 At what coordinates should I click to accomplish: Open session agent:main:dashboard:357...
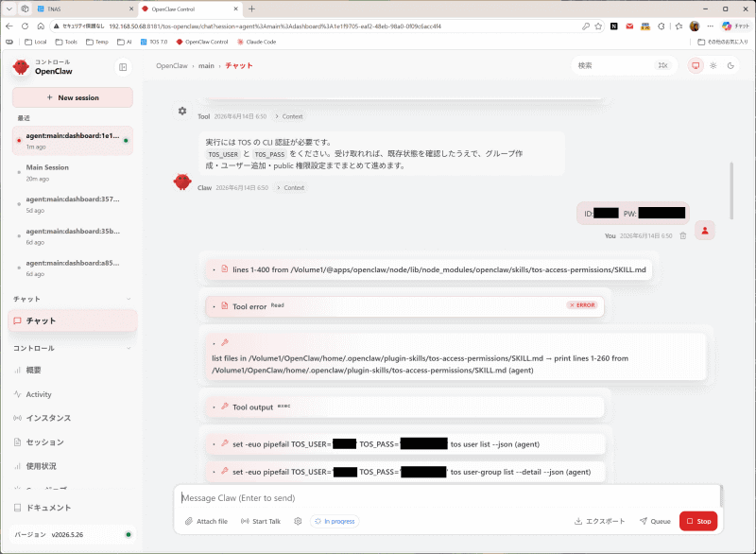click(x=73, y=204)
